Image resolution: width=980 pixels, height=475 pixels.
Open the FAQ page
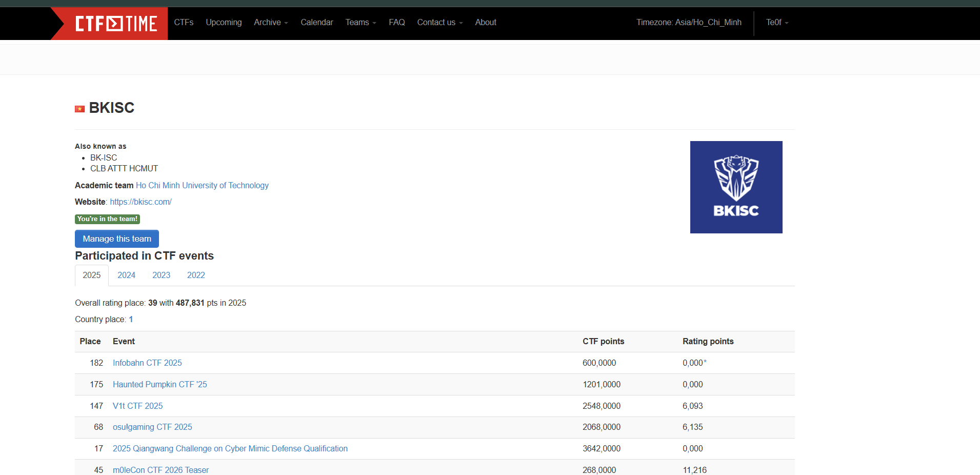(396, 23)
